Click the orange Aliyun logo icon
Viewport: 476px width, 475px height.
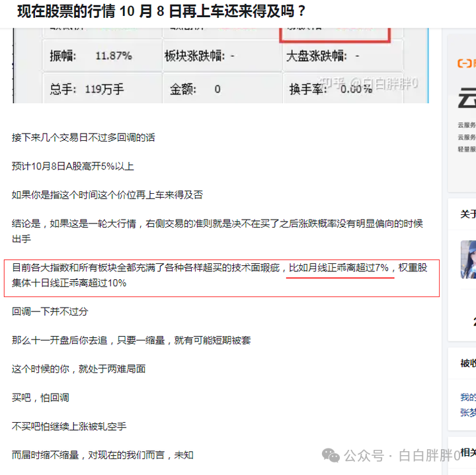click(465, 63)
